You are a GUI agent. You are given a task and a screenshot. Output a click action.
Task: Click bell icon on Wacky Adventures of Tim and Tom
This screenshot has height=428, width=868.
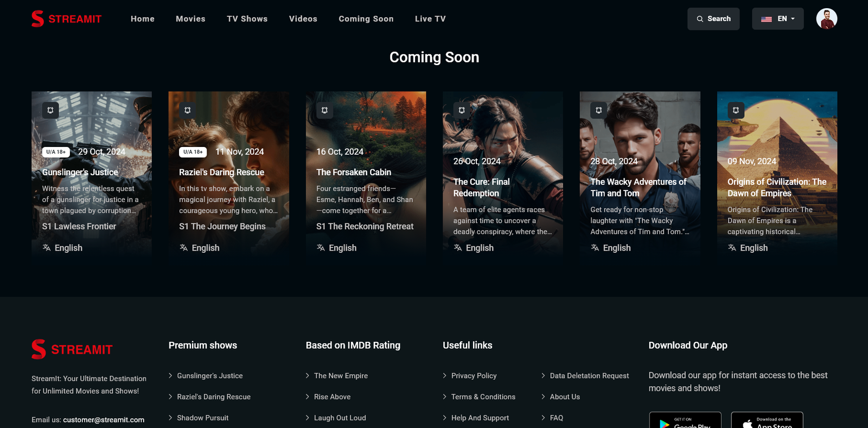pos(599,110)
